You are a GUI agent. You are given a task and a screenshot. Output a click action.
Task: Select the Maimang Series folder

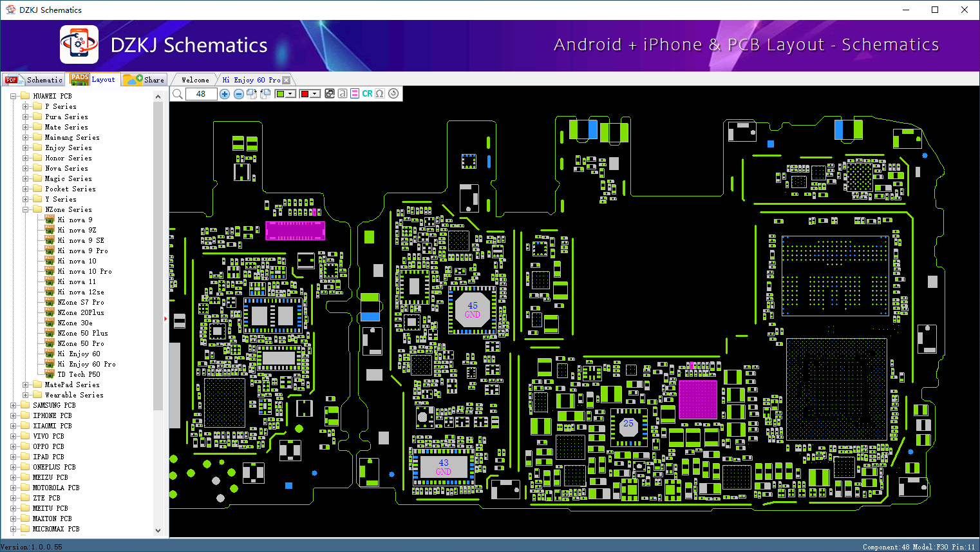72,137
